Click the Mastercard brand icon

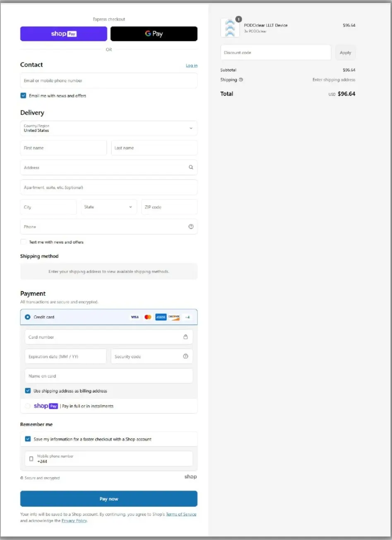click(x=148, y=317)
